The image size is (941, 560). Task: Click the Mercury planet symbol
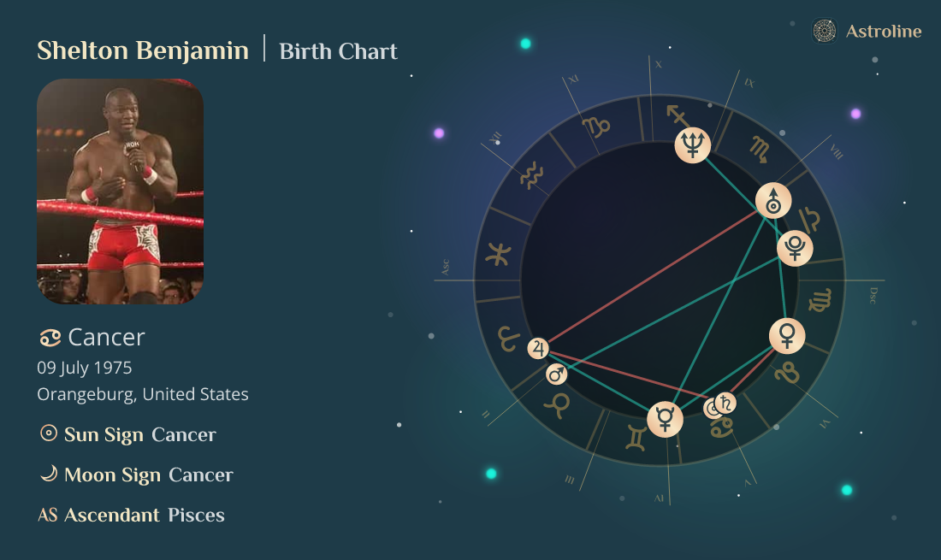tap(665, 419)
